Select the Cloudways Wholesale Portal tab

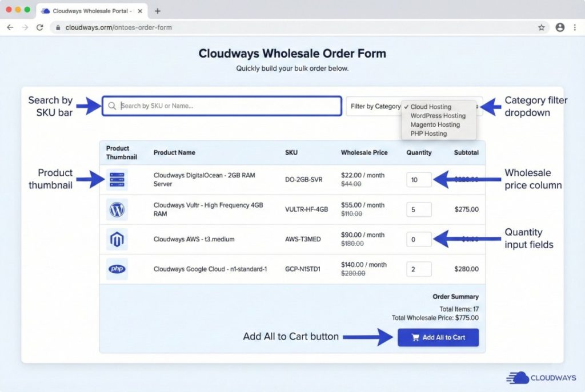[x=91, y=11]
